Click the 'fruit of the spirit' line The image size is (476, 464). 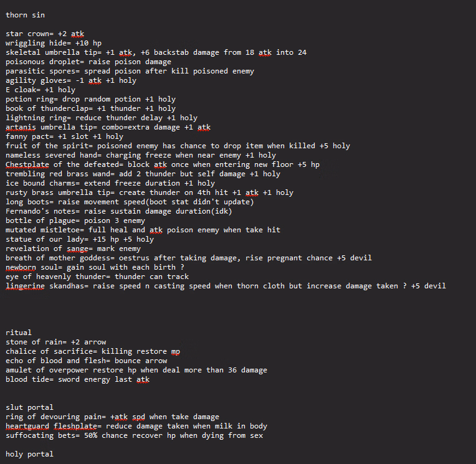click(178, 146)
